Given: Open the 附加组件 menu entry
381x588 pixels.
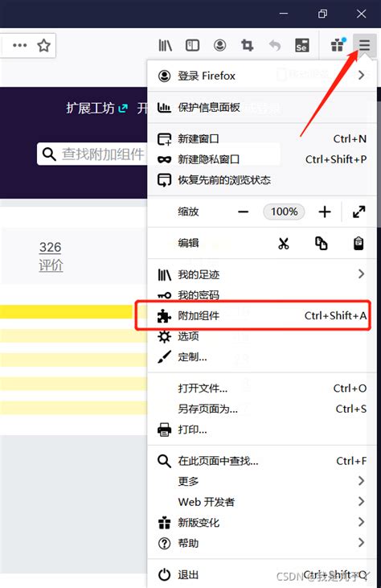Looking at the screenshot, I should [262, 316].
